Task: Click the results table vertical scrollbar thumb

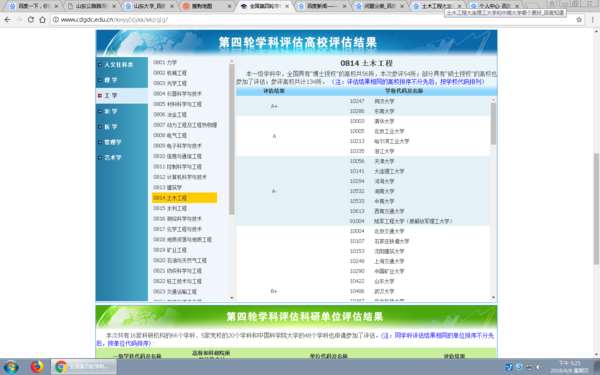Action: [493, 124]
